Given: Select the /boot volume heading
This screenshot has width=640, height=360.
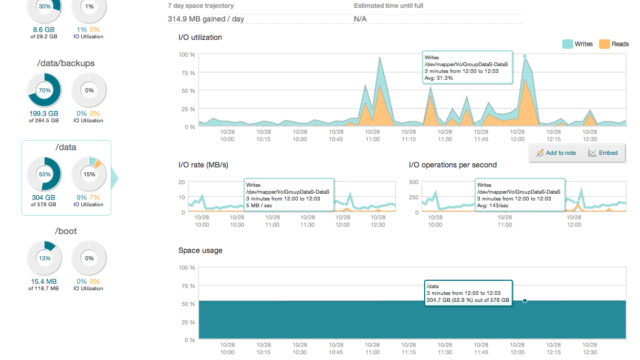Looking at the screenshot, I should pyautogui.click(x=66, y=231).
